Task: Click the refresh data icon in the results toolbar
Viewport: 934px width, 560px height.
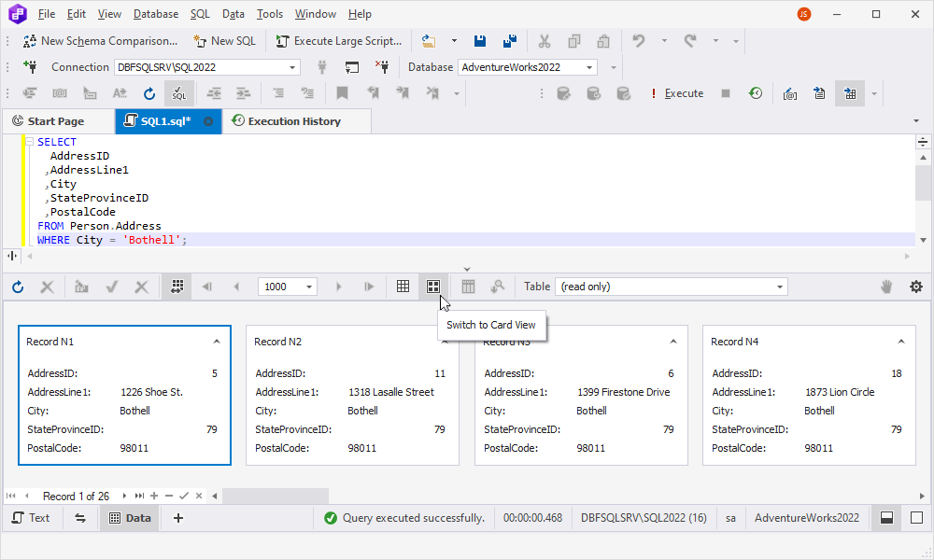Action: (x=18, y=287)
